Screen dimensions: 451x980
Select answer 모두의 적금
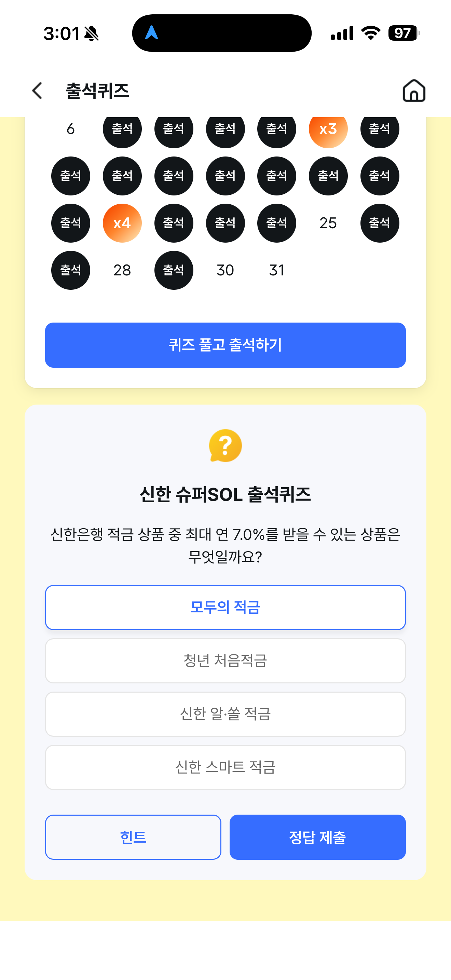[x=225, y=608]
